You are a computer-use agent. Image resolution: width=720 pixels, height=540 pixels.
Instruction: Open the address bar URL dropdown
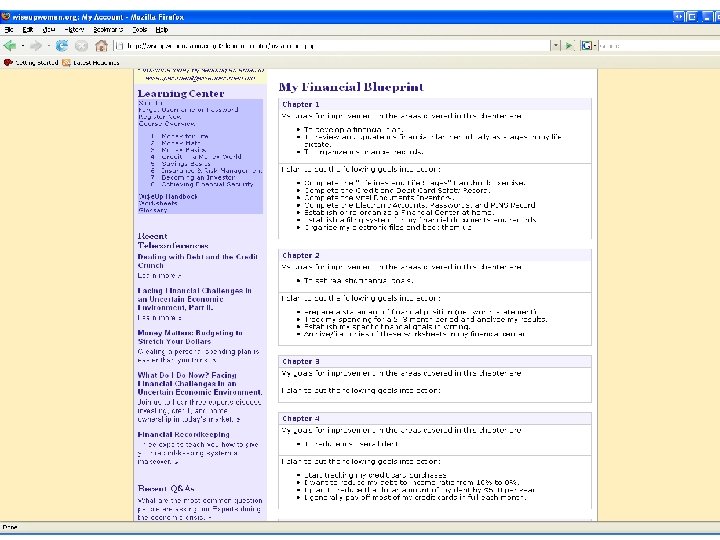(x=556, y=45)
